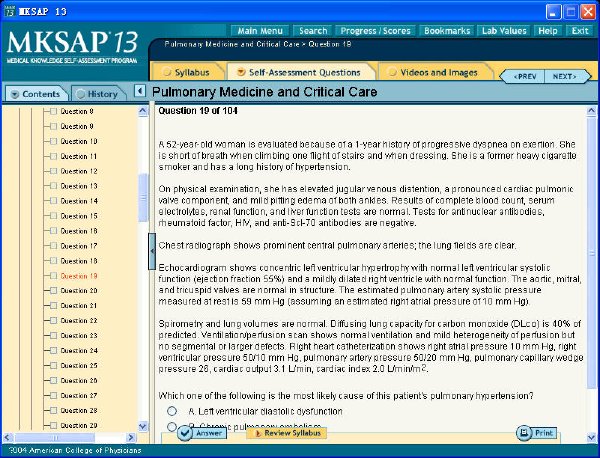Select the answer B radio button

coord(172,425)
